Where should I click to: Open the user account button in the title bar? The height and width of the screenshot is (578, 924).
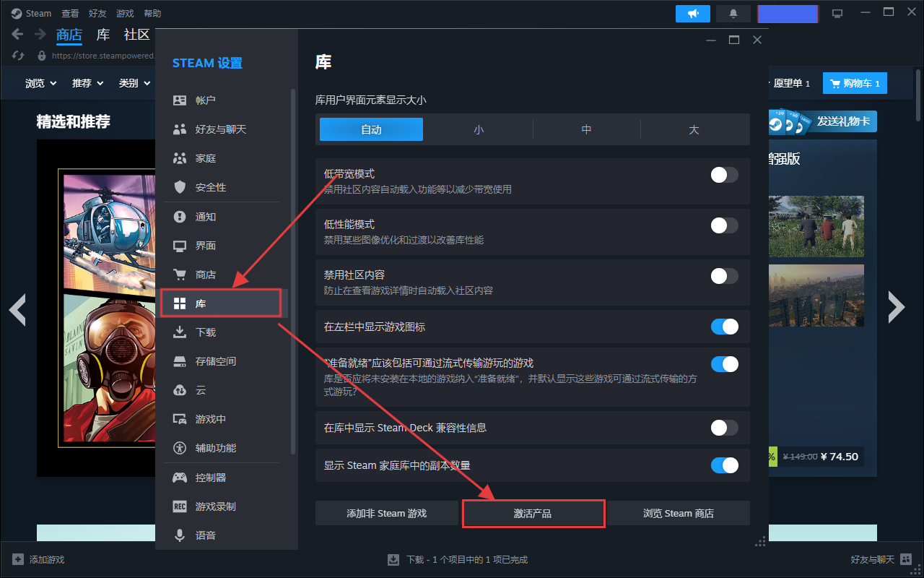[x=788, y=14]
